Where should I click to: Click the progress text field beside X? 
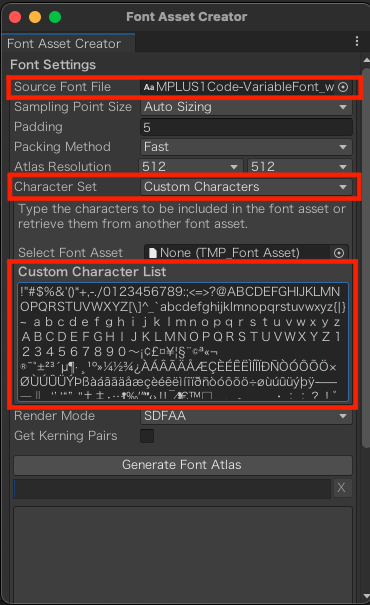click(x=172, y=488)
